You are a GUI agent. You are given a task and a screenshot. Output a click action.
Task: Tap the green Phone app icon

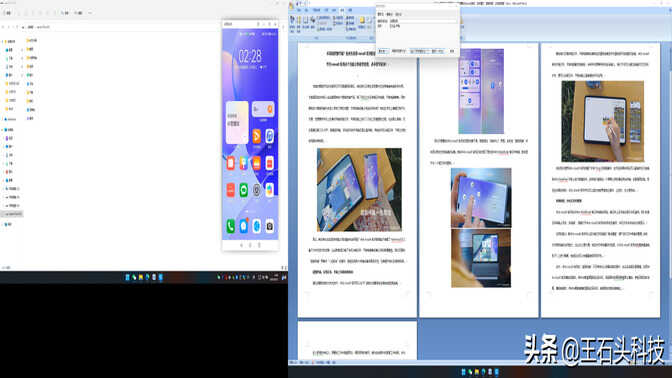point(231,226)
